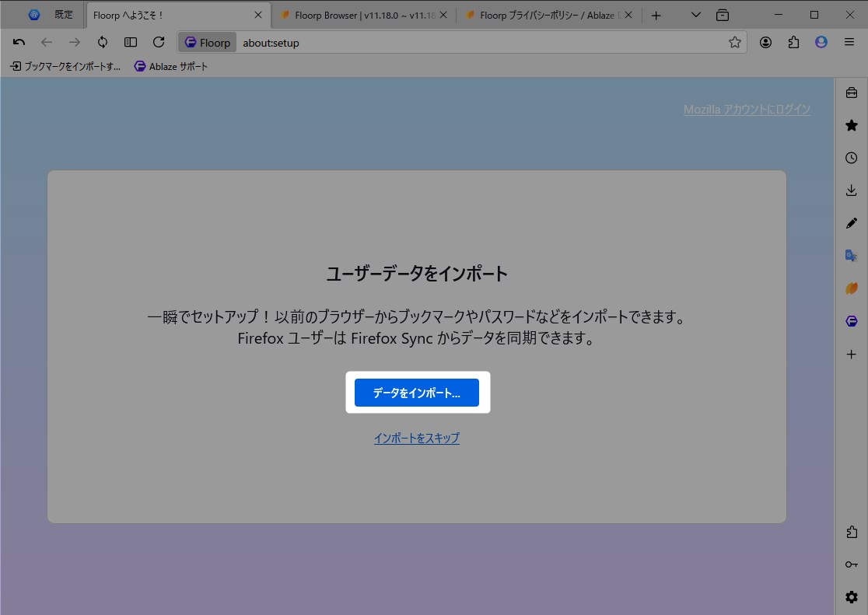868x615 pixels.
Task: Bookmark this page with the address bar star
Action: [x=733, y=42]
